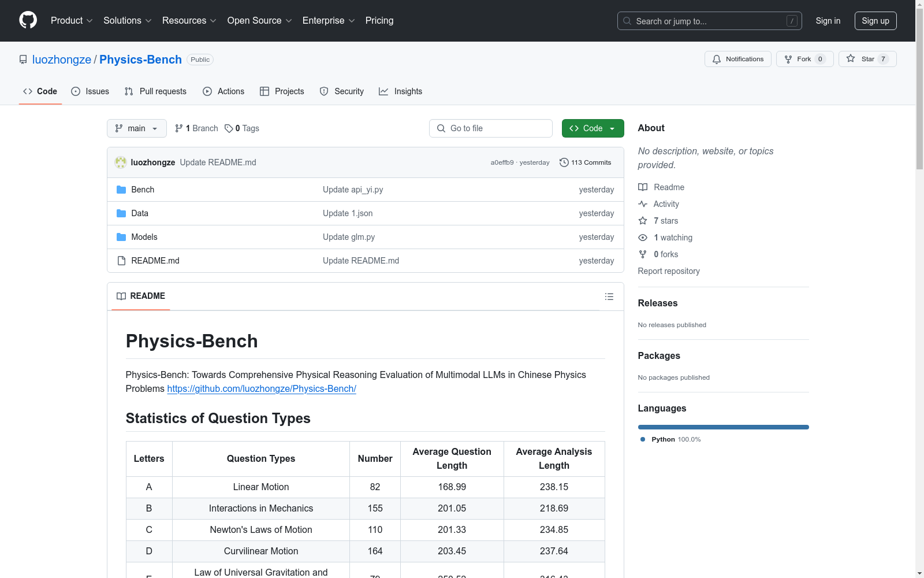Open the Update 1.json commit message
This screenshot has width=924, height=578.
point(348,213)
